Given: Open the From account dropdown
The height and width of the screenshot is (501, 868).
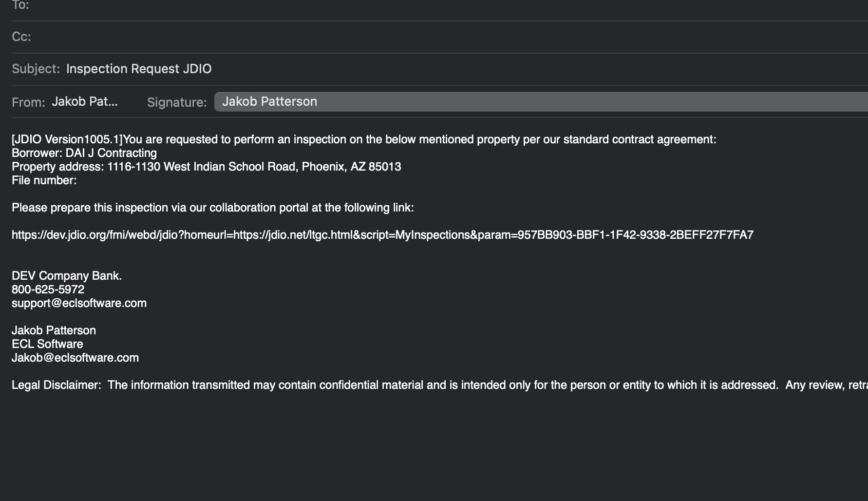Looking at the screenshot, I should 85,102.
